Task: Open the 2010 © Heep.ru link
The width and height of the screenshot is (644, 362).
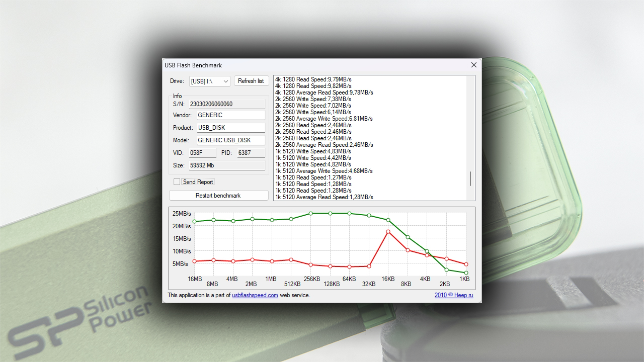Action: (x=454, y=295)
